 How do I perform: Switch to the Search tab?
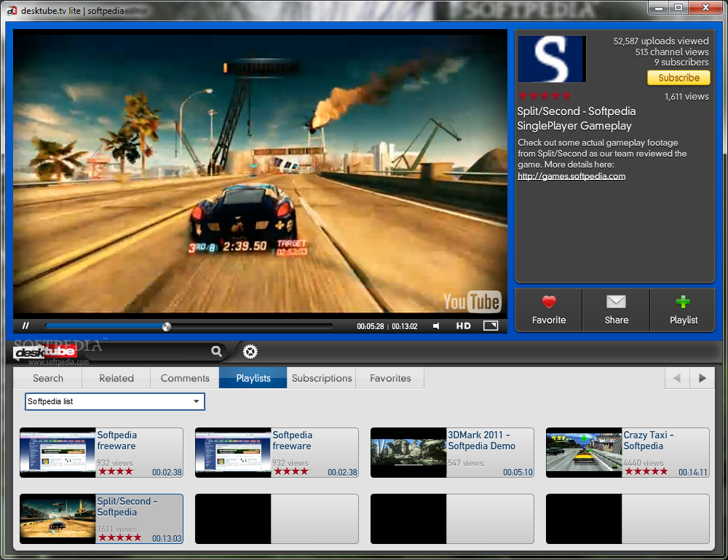(x=48, y=378)
